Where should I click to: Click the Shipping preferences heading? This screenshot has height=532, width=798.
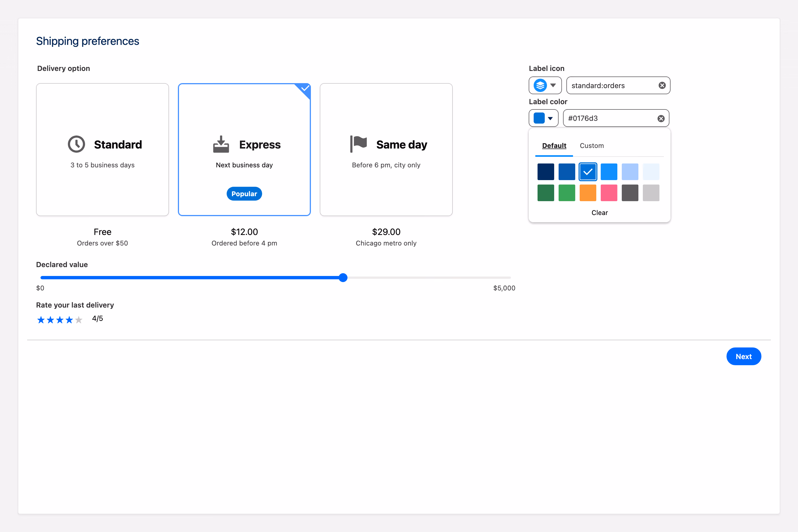click(88, 41)
